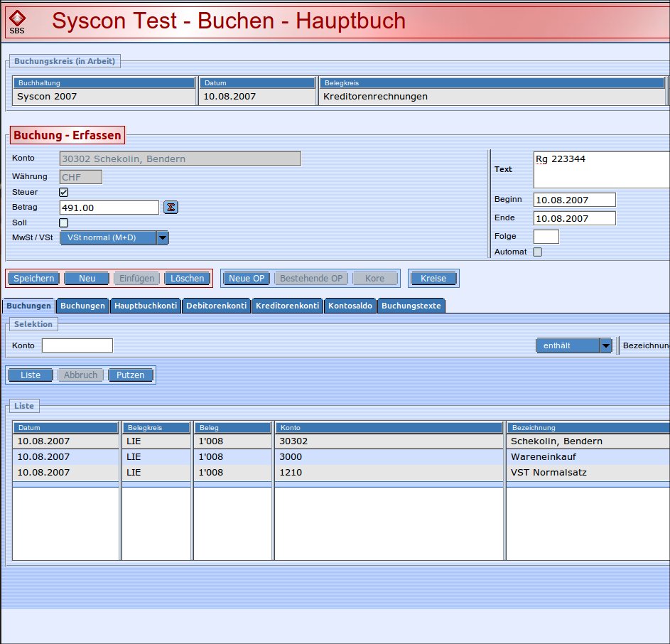Focus the Betrag amount field
The width and height of the screenshot is (670, 644).
(109, 208)
